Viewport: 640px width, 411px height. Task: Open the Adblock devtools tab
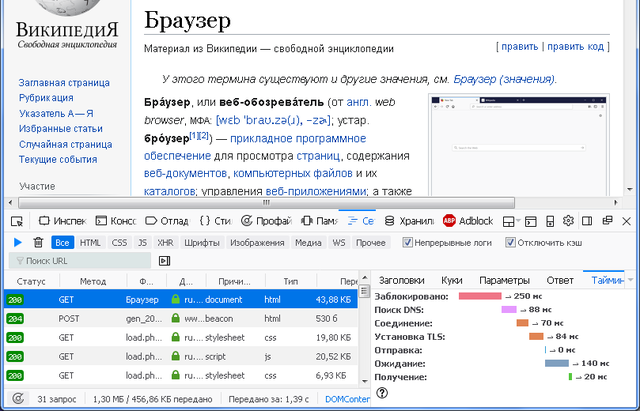tap(468, 221)
